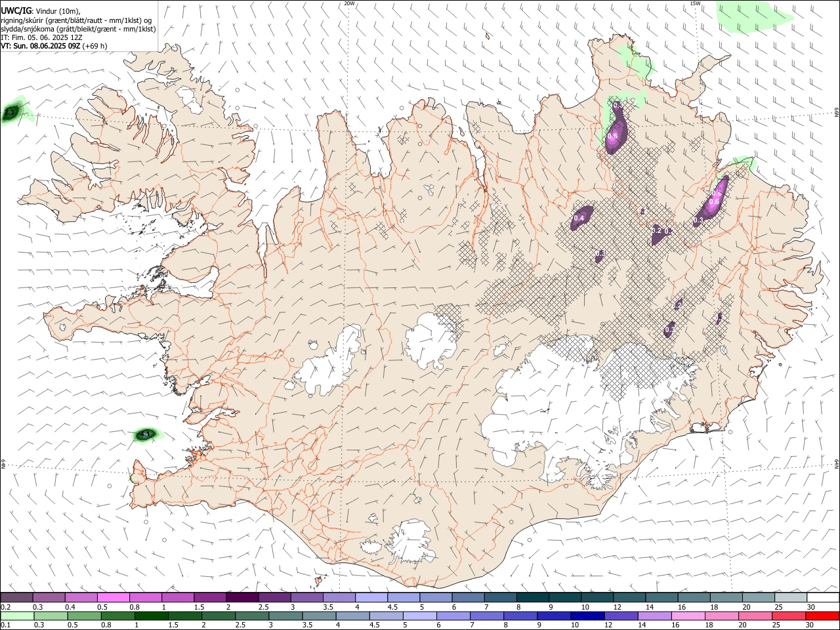840x630 pixels.
Task: Pick the dark green rain swatch labeled 1
Action: [x=152, y=616]
